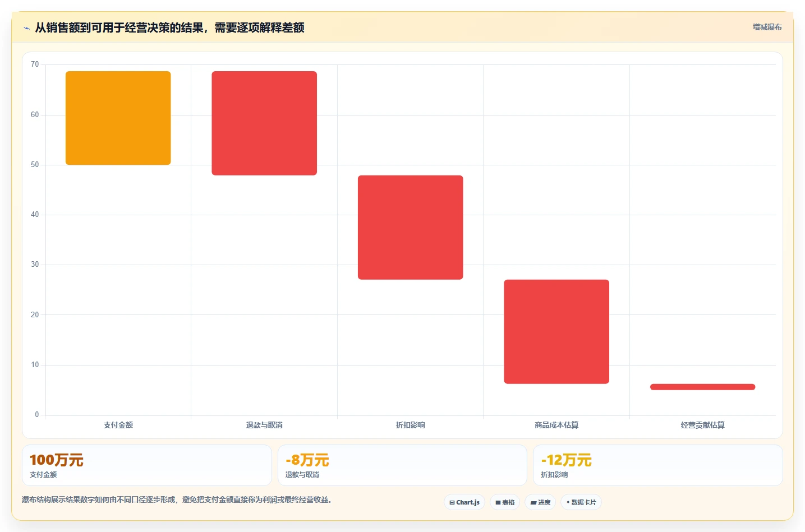
Task: Click the chart title heading text
Action: pos(169,27)
